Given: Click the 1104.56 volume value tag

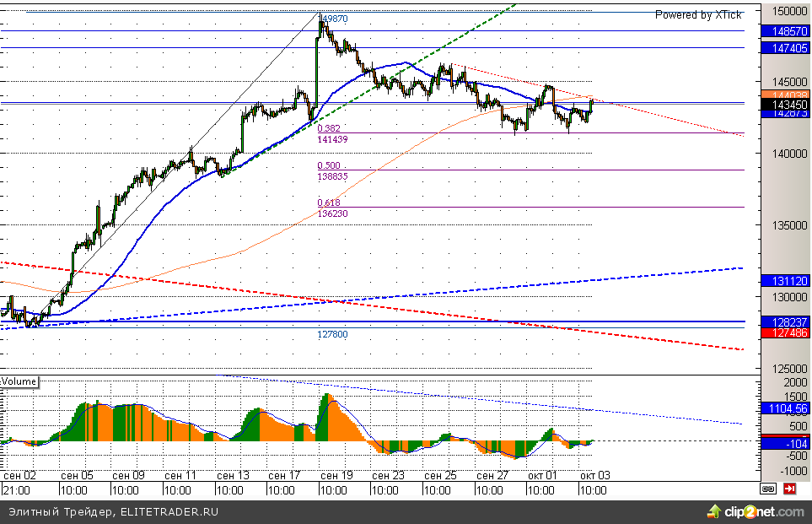Looking at the screenshot, I should [x=785, y=408].
